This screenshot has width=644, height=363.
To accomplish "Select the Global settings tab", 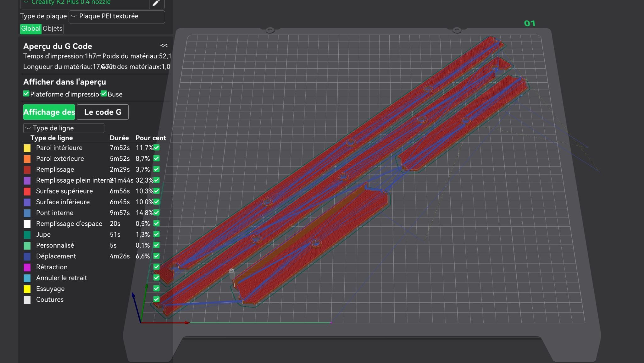I will pos(31,29).
